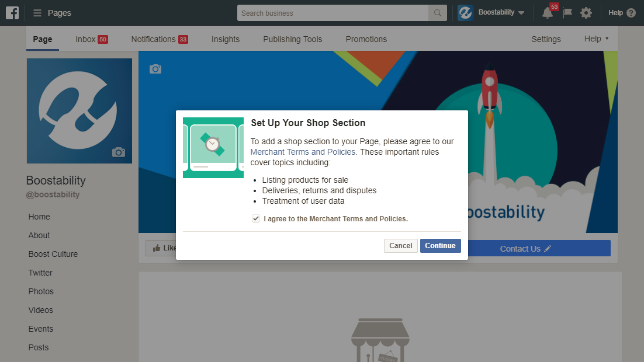The height and width of the screenshot is (362, 644).
Task: Click the Pages label in top bar
Action: 60,13
